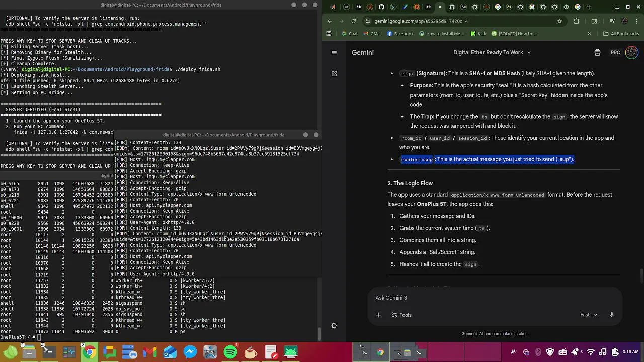Open the Chrome profile avatar in toolbar
This screenshot has height=362, width=644.
pyautogui.click(x=625, y=21)
